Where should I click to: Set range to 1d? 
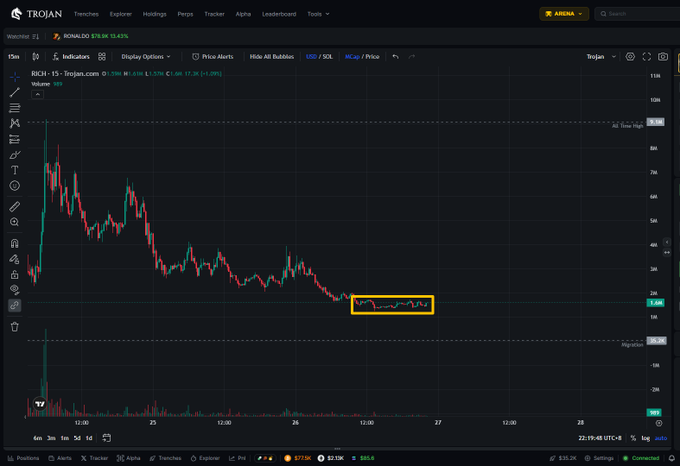[89, 438]
